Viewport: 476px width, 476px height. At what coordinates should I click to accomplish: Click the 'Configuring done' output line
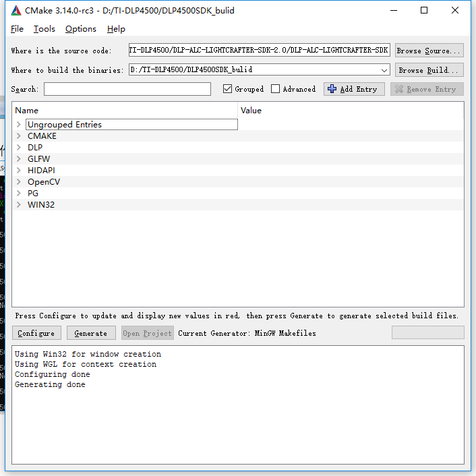click(52, 374)
